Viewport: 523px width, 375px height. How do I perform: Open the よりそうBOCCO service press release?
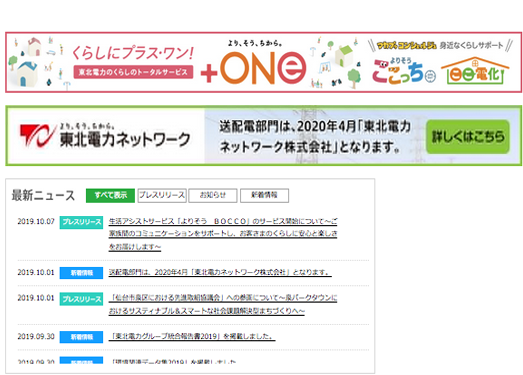coord(223,234)
